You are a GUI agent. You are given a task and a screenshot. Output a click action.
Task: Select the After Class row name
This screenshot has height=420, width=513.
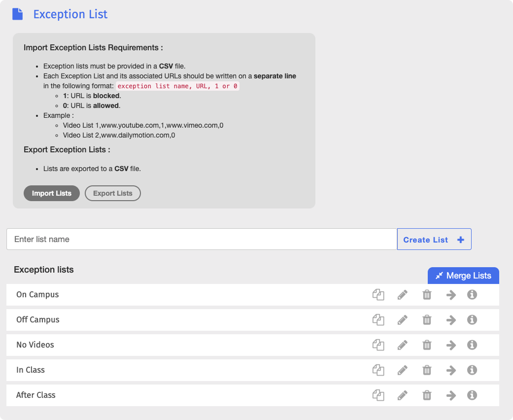pyautogui.click(x=36, y=395)
